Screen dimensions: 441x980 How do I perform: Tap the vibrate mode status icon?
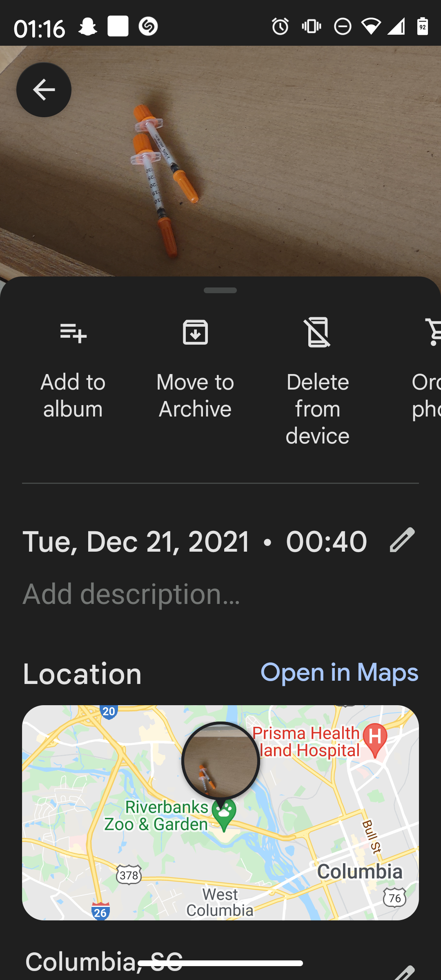tap(312, 27)
